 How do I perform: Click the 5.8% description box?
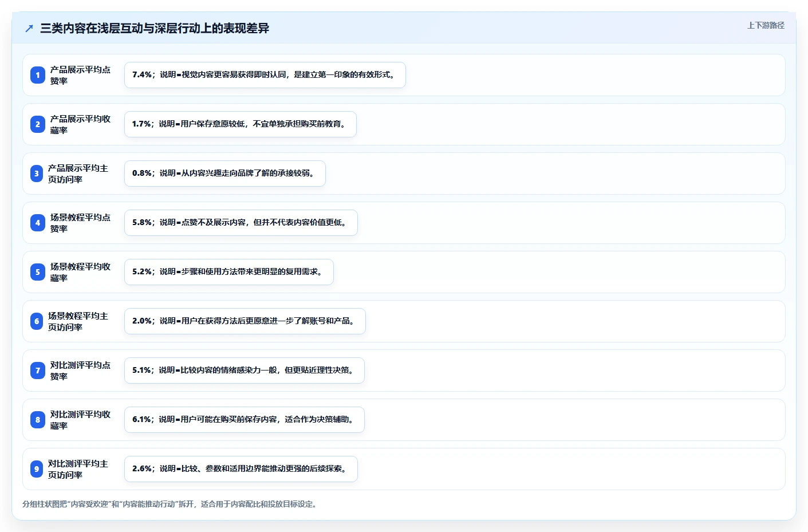241,223
